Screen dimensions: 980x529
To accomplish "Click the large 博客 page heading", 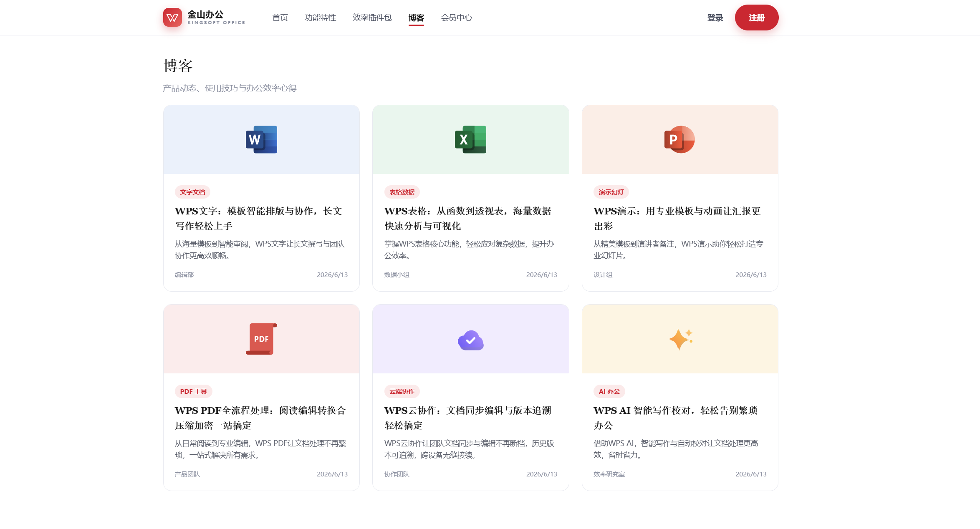I will (x=178, y=65).
